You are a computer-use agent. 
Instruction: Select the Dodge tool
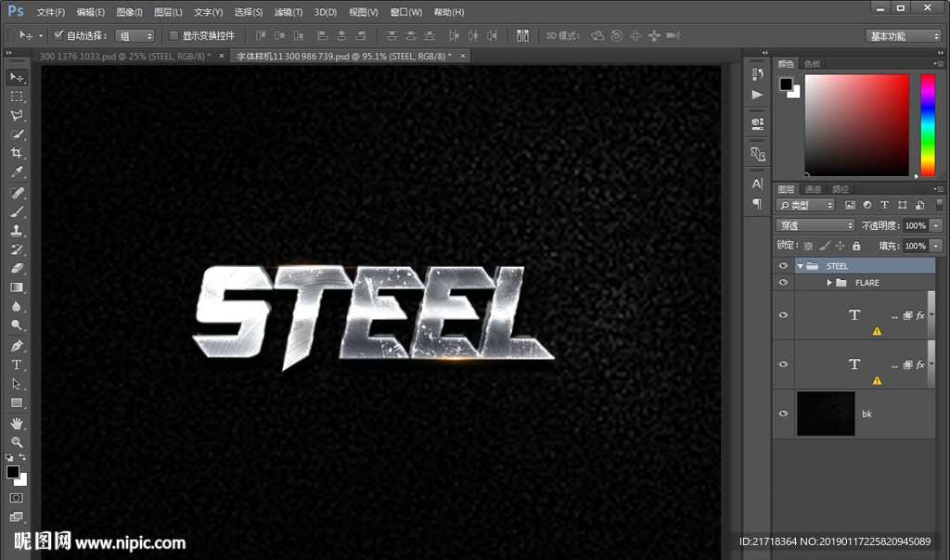pyautogui.click(x=17, y=325)
